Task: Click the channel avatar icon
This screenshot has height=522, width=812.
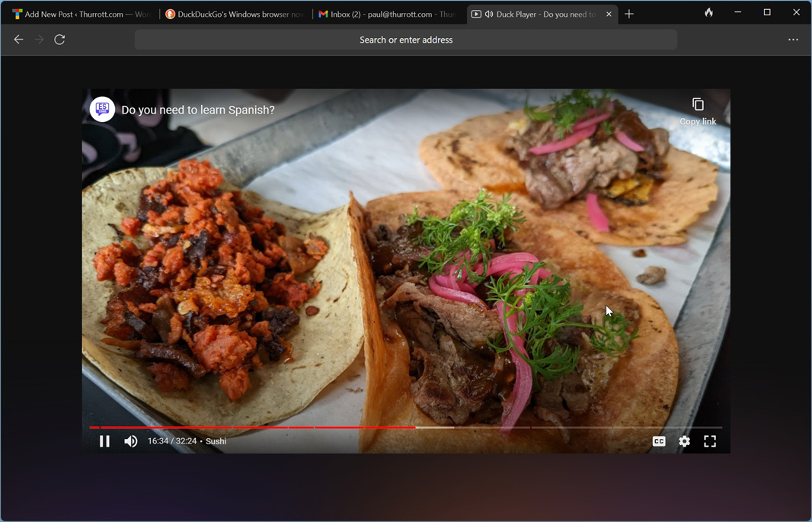Action: [x=102, y=110]
